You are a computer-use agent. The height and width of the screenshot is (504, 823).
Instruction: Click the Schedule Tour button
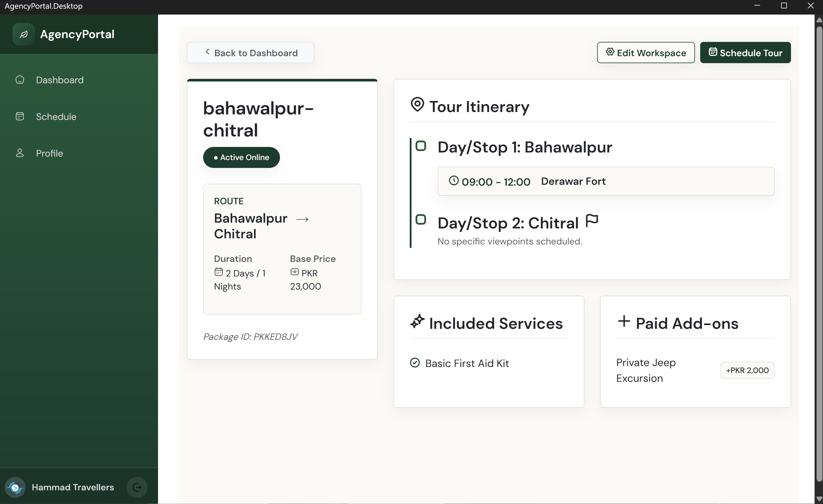(745, 52)
